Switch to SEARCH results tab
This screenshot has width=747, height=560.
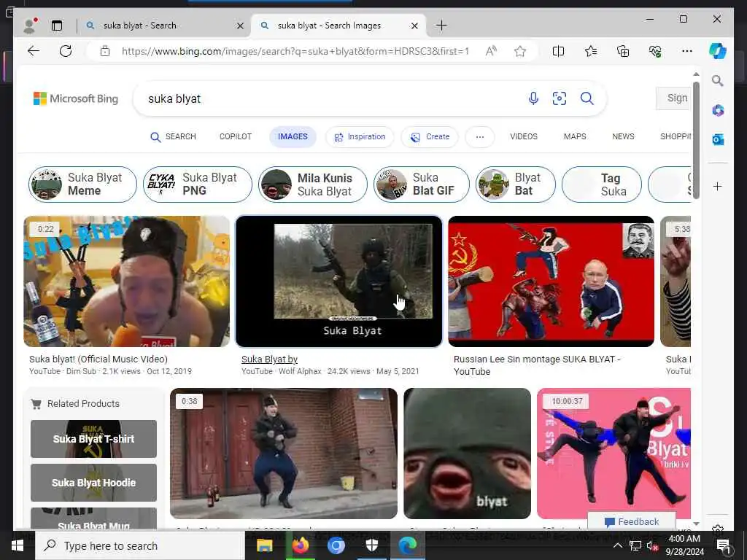[173, 136]
